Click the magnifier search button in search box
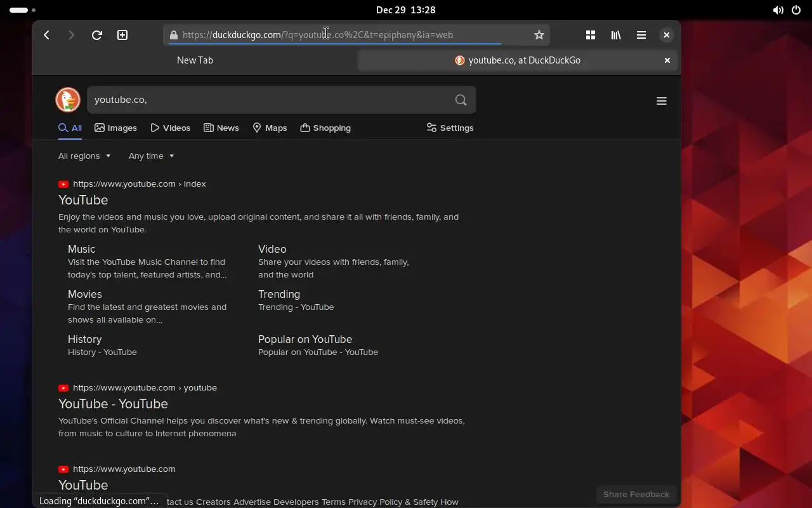This screenshot has width=812, height=508. point(461,100)
